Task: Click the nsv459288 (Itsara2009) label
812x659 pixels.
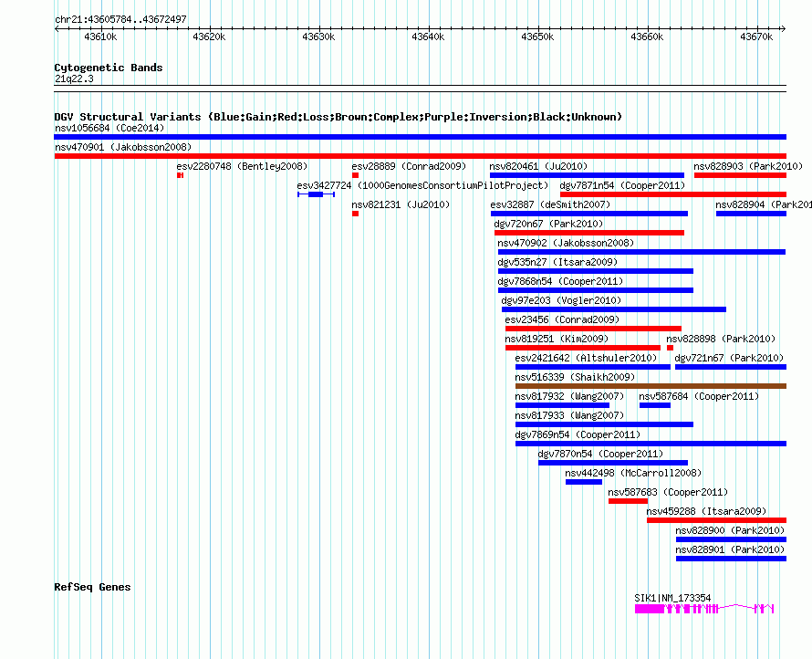Action: [x=706, y=511]
